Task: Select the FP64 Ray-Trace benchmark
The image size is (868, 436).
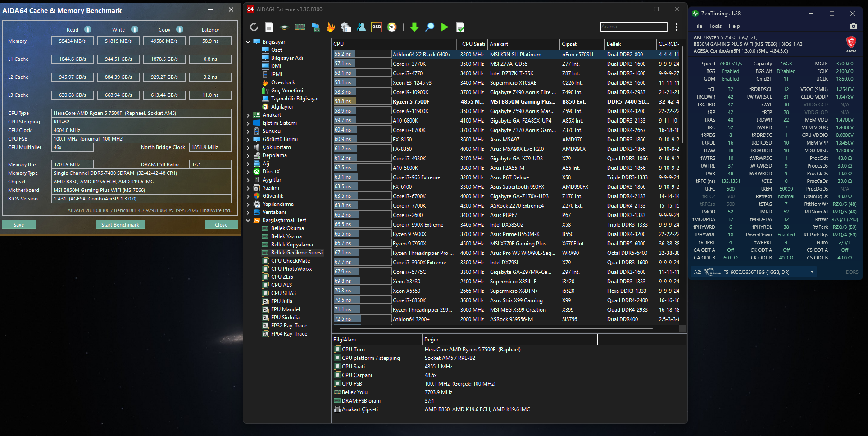Action: [x=289, y=334]
